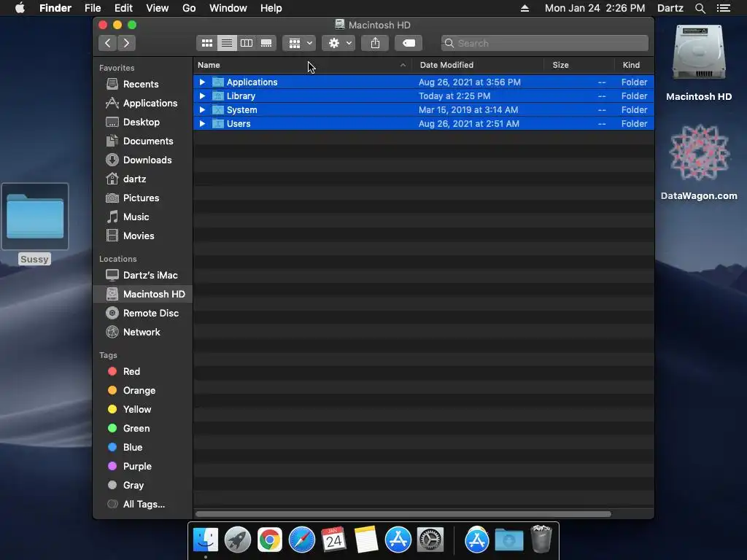
Task: Open the Help menu
Action: 271,8
